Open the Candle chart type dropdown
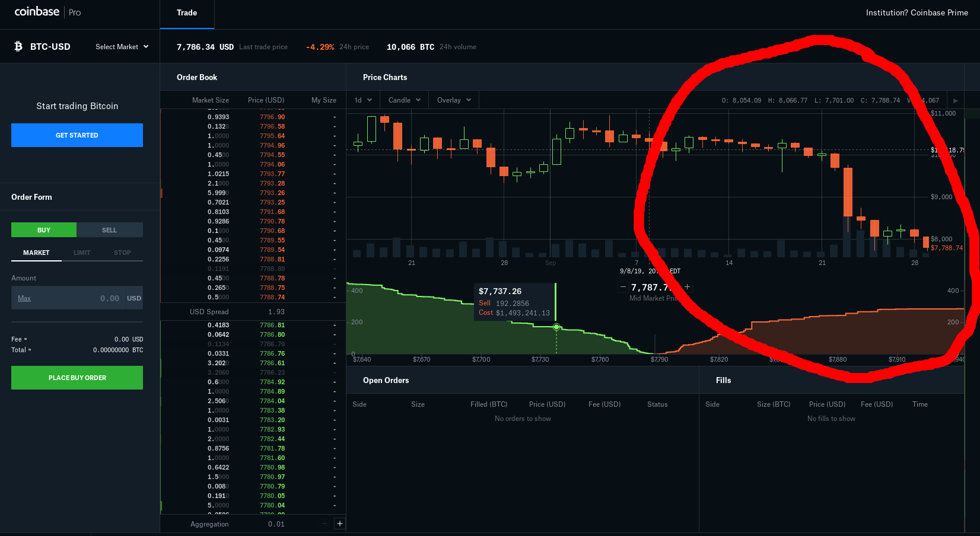The height and width of the screenshot is (536, 980). tap(405, 100)
